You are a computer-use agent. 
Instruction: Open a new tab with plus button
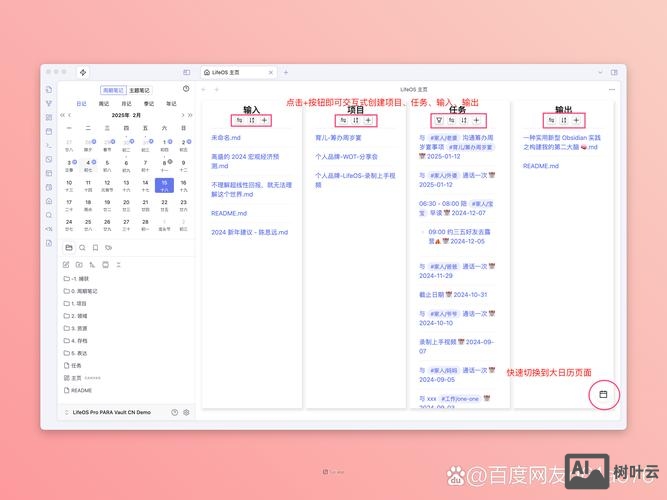[286, 72]
